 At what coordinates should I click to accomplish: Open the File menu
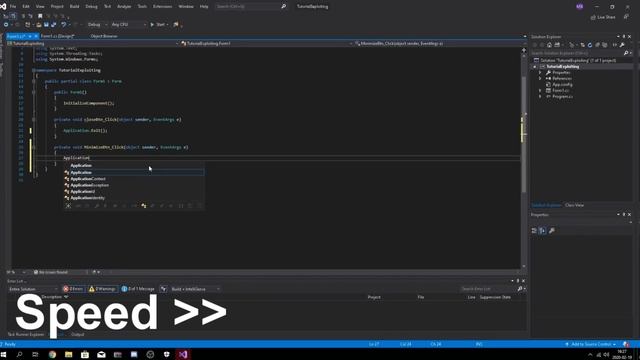click(x=13, y=7)
